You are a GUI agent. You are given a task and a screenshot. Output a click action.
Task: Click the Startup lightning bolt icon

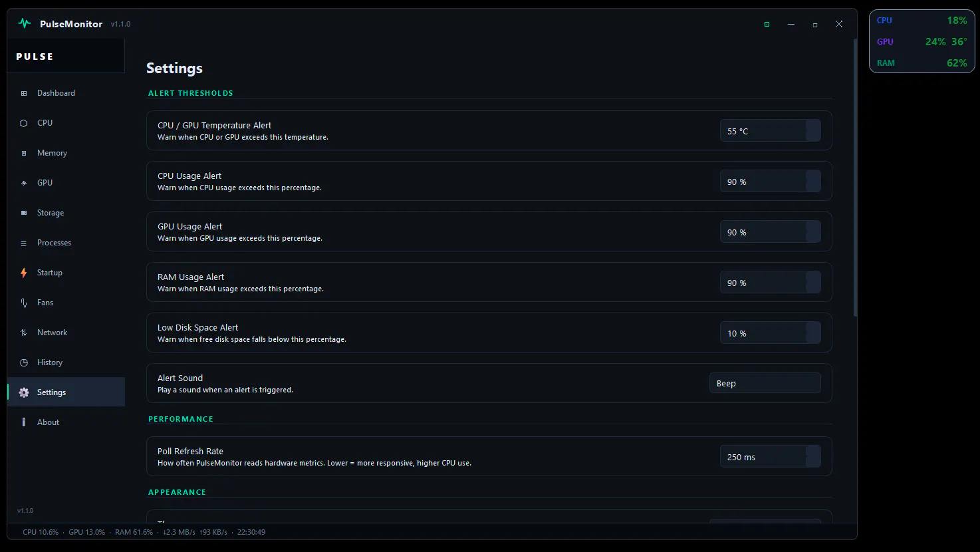click(24, 273)
